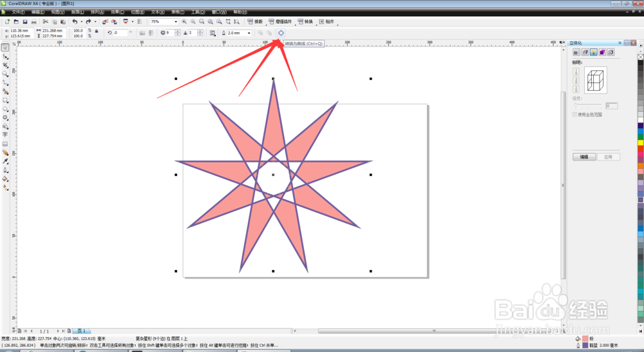Toggle the lock ratio padlock

coord(97,31)
